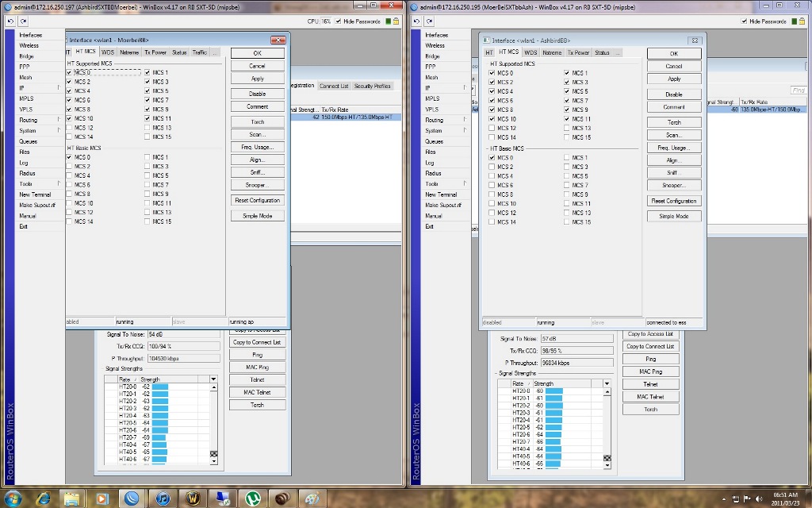Open the Windows Start menu
The height and width of the screenshot is (508, 812).
(13, 498)
